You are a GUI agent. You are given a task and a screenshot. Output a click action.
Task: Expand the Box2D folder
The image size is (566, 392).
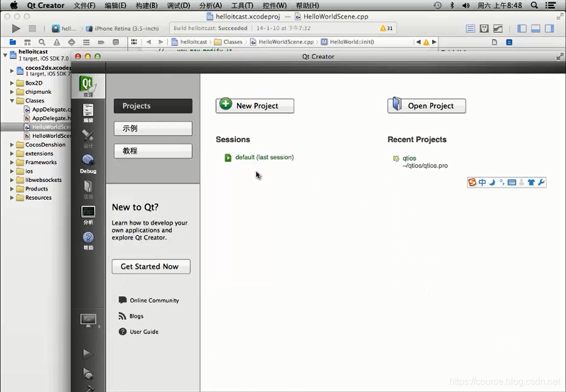[12, 83]
